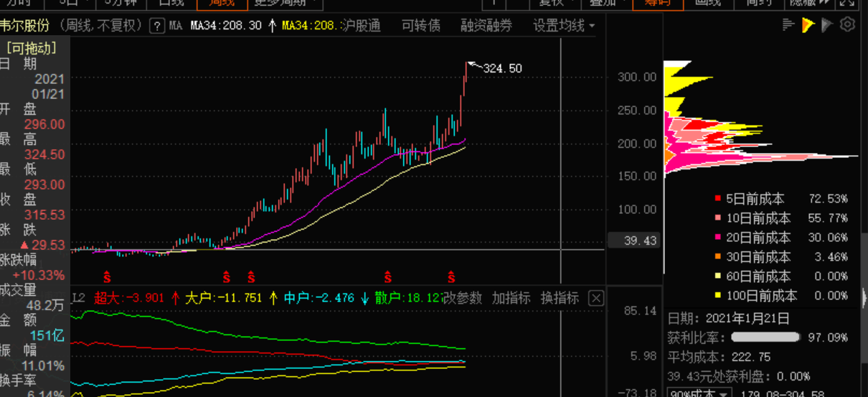Screen dimensions: 868x397
Task: Click the 改参数 button
Action: point(463,298)
